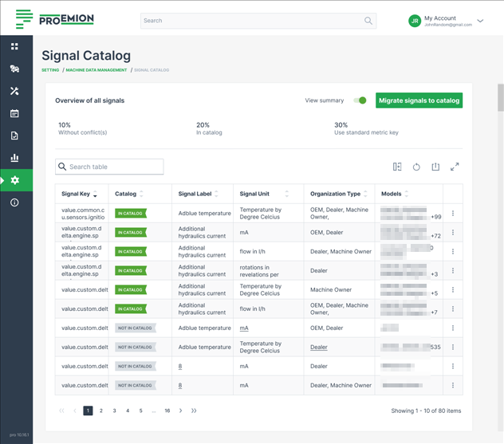Toggle the View summary switch
The height and width of the screenshot is (444, 504).
360,100
